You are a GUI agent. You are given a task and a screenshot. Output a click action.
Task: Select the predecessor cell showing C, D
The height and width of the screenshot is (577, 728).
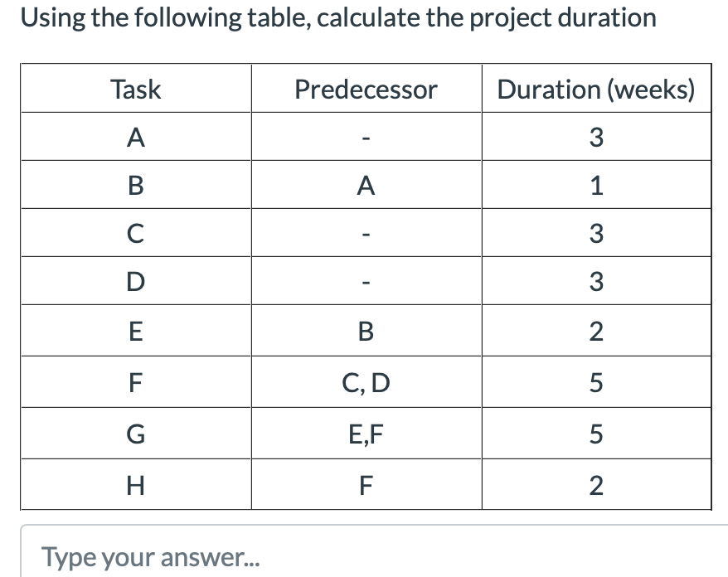pyautogui.click(x=366, y=382)
